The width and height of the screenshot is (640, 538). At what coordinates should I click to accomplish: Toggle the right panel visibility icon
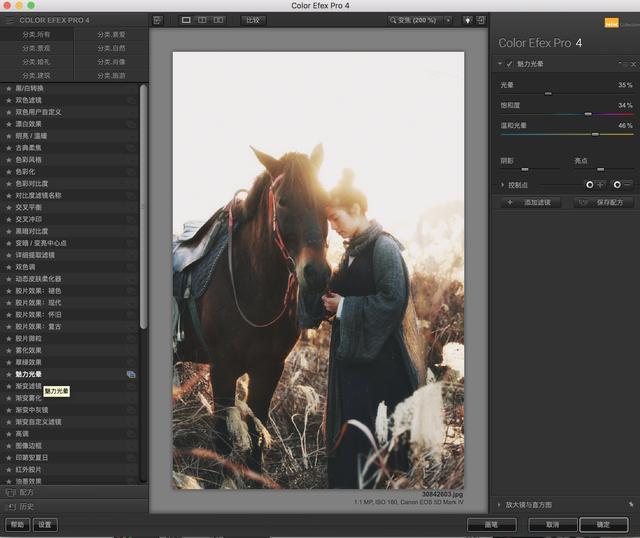pyautogui.click(x=481, y=20)
